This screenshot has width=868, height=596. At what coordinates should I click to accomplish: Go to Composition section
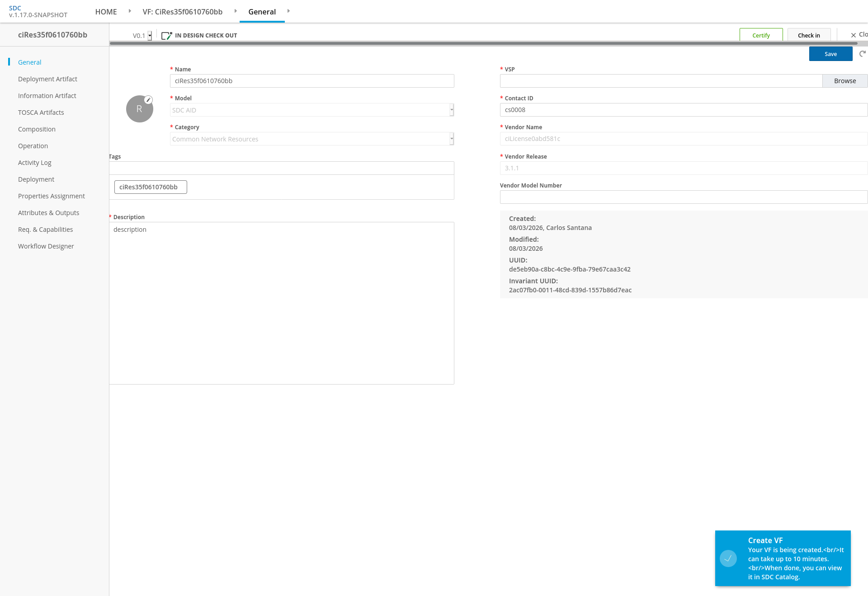[37, 129]
